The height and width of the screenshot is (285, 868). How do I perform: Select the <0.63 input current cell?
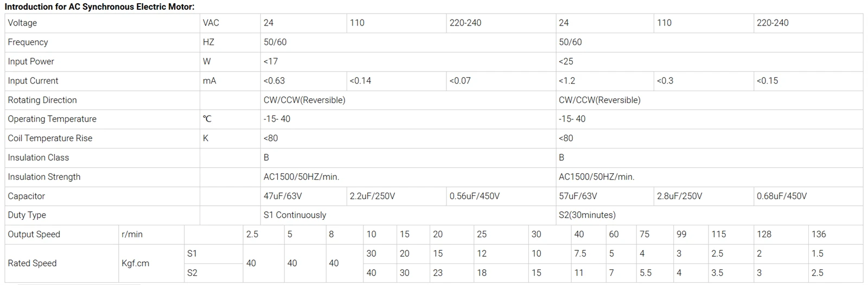tap(303, 81)
